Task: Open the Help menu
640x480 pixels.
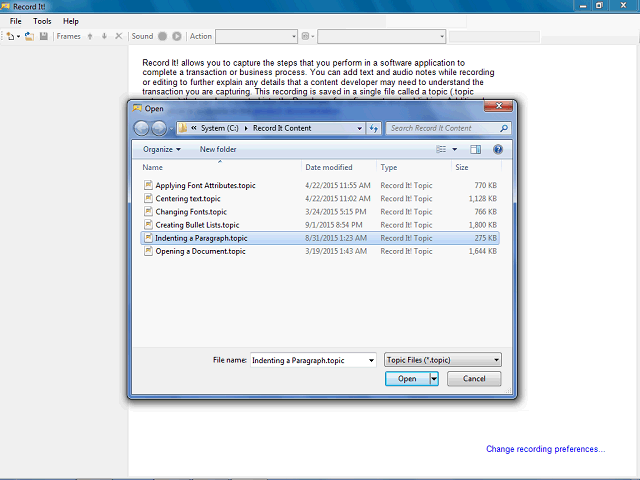Action: pyautogui.click(x=71, y=21)
